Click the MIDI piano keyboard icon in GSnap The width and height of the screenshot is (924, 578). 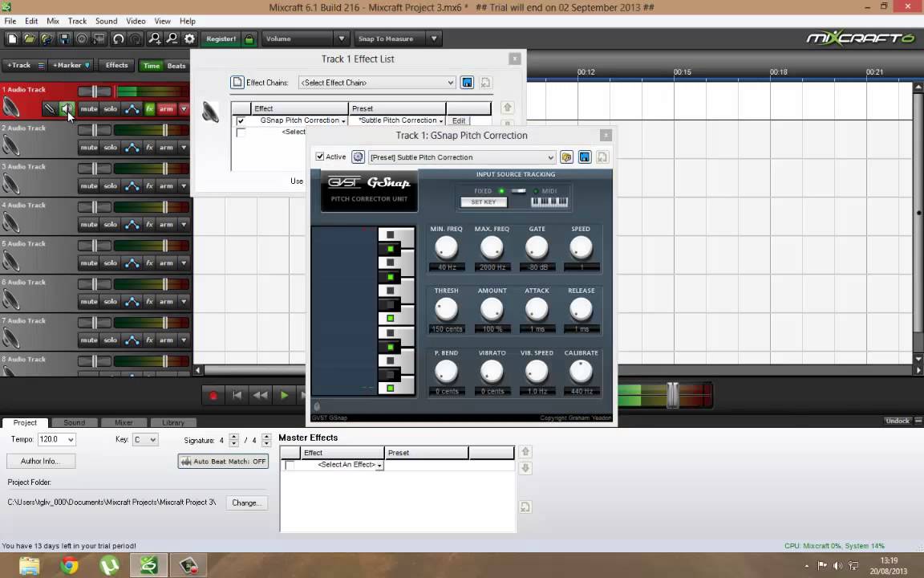coord(549,202)
